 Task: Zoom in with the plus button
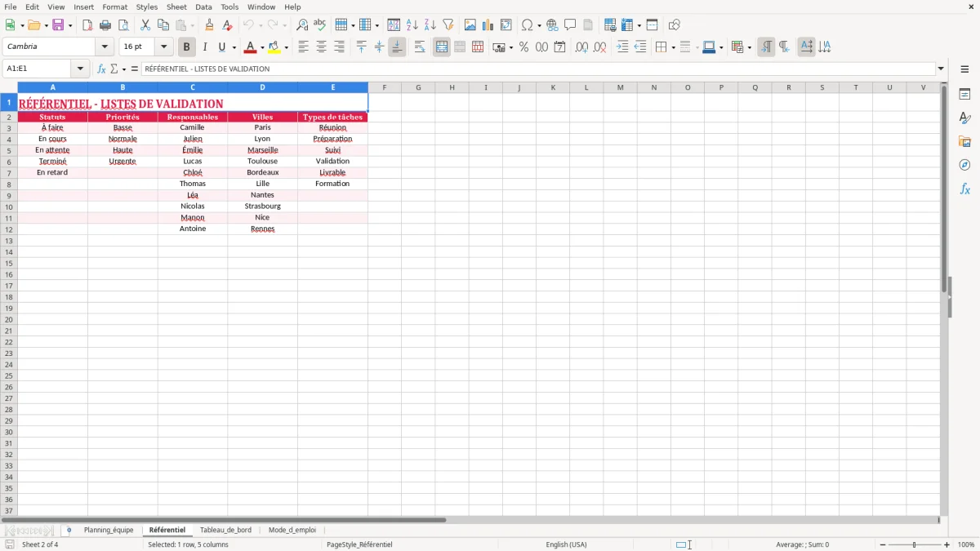coord(947,544)
